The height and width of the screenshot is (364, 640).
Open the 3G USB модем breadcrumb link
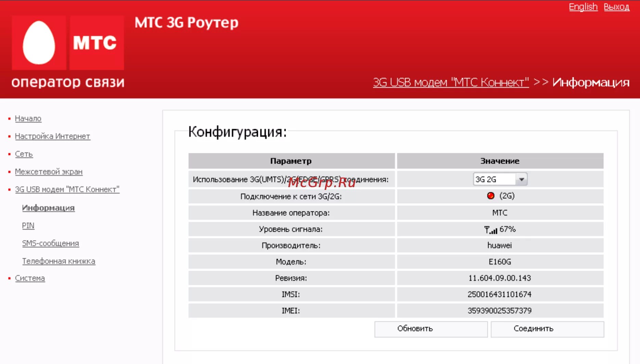(x=451, y=82)
